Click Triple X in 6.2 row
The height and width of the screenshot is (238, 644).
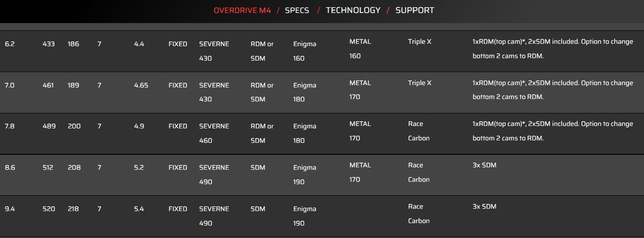click(420, 41)
